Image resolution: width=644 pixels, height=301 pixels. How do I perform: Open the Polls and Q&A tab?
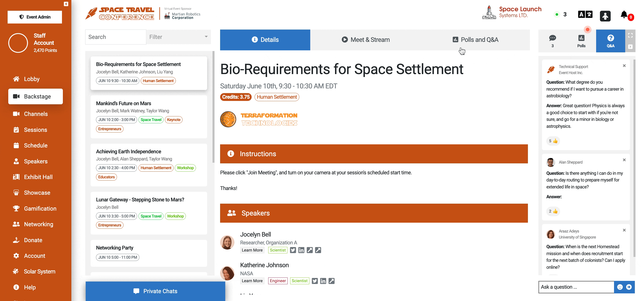[475, 40]
